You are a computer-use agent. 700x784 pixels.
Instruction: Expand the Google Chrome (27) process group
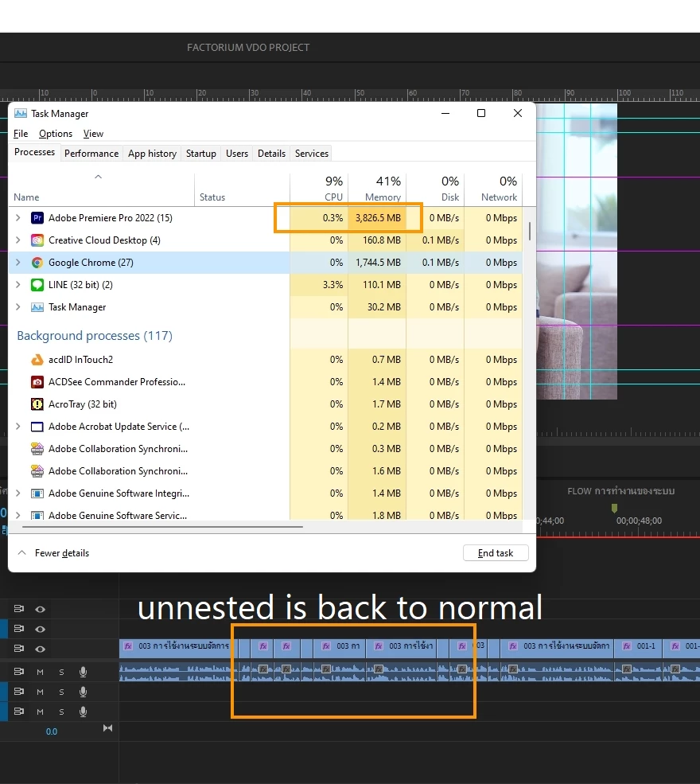click(x=18, y=263)
